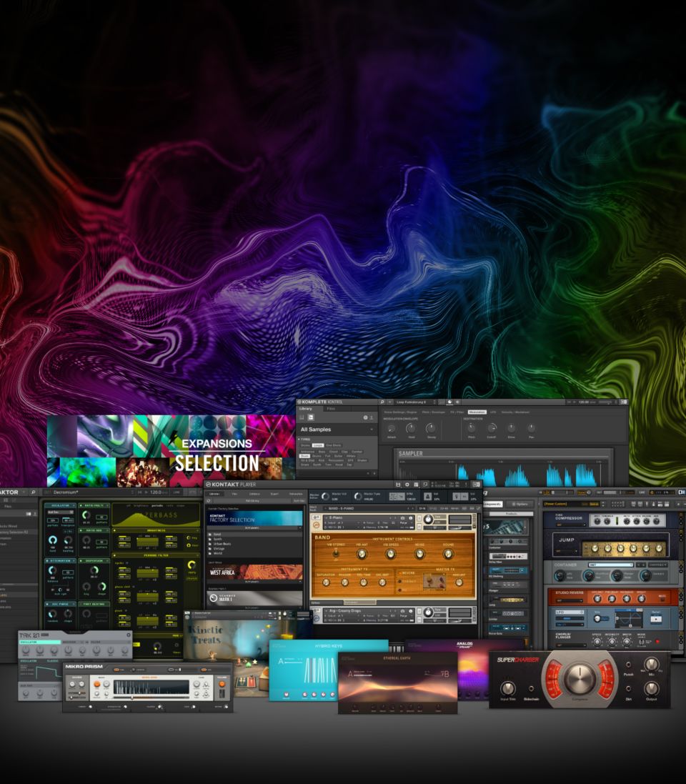Screen dimensions: 686x784
Task: Click the Supercharger central Compress knob
Action: coord(580,679)
